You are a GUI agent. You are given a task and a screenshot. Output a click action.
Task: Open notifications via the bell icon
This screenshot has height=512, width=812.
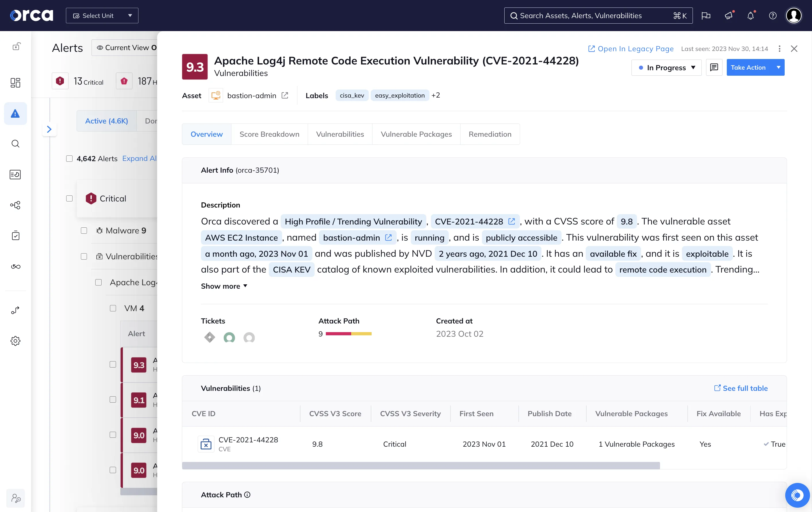tap(751, 16)
